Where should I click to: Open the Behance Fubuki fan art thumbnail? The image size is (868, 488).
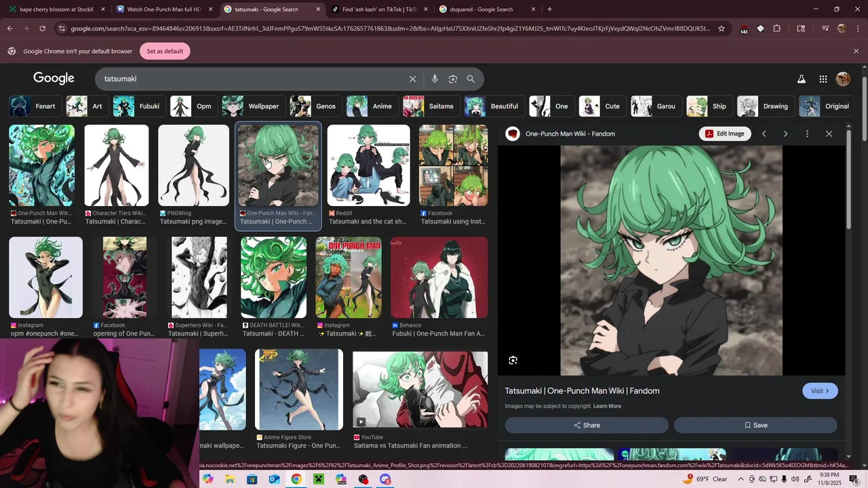[x=439, y=277]
